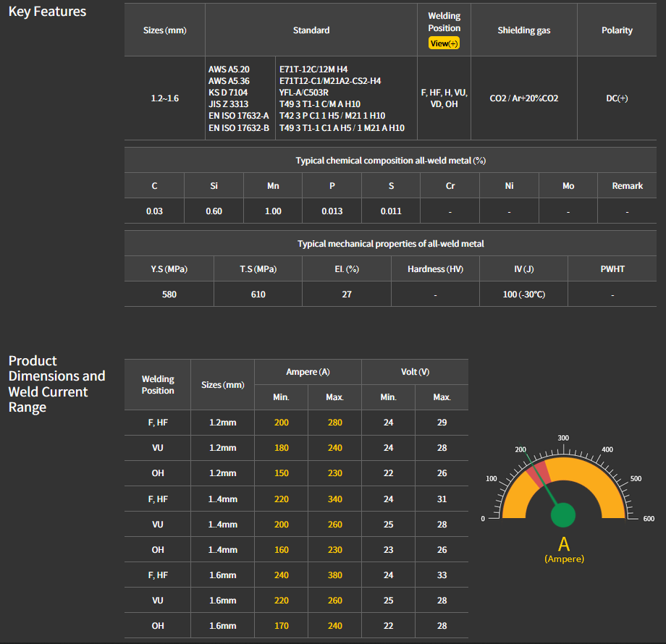Click the 100 (-30°C) impact value cell
The height and width of the screenshot is (644, 666).
point(523,295)
